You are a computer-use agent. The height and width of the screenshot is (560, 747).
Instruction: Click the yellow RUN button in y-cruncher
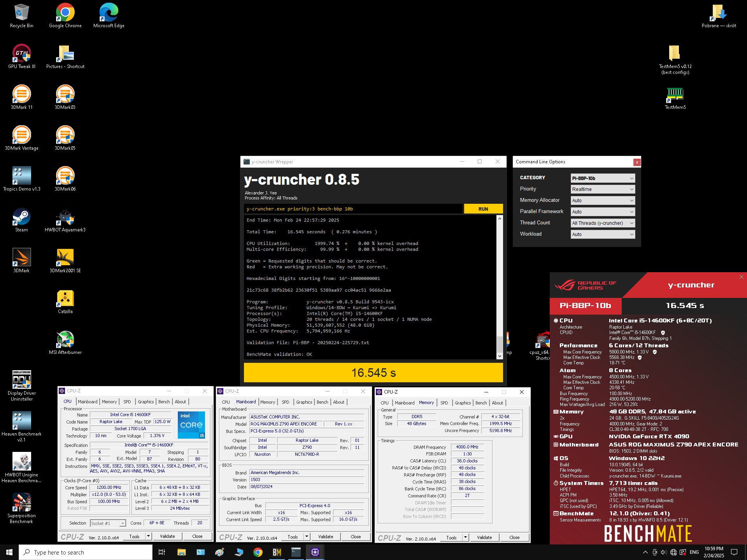click(483, 209)
